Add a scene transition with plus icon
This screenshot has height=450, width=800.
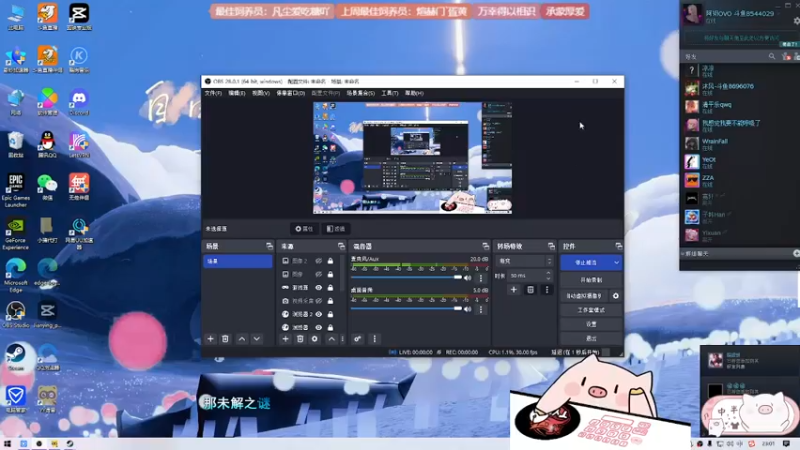click(514, 290)
